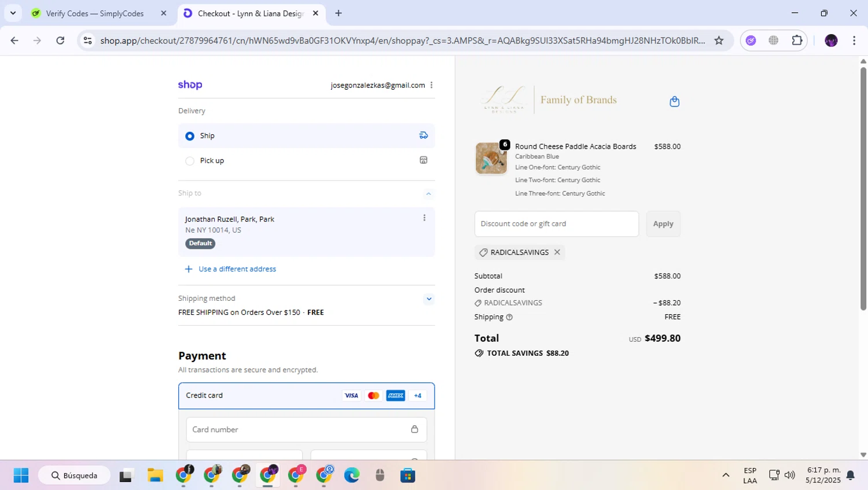This screenshot has height=490, width=868.
Task: Click the purple extension icon in the toolbar
Action: coord(751,40)
